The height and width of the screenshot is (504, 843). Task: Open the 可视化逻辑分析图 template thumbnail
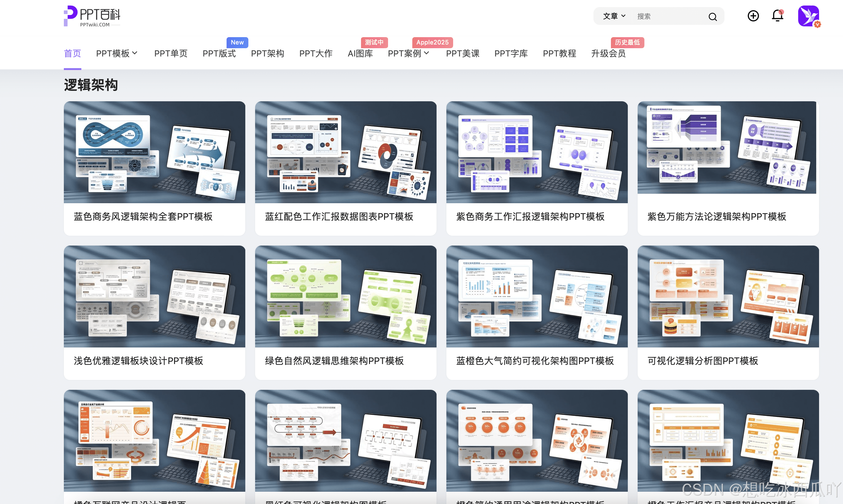728,296
